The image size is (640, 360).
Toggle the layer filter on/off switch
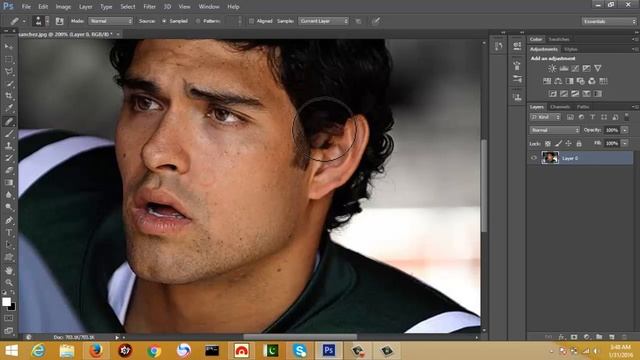pos(627,117)
